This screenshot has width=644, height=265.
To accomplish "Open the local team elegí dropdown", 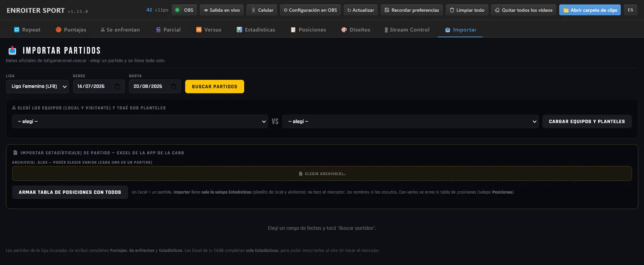I will click(140, 121).
